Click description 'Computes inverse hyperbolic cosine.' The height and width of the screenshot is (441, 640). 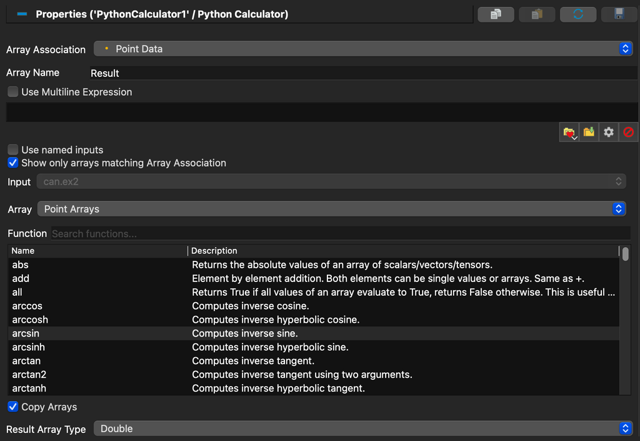(276, 320)
